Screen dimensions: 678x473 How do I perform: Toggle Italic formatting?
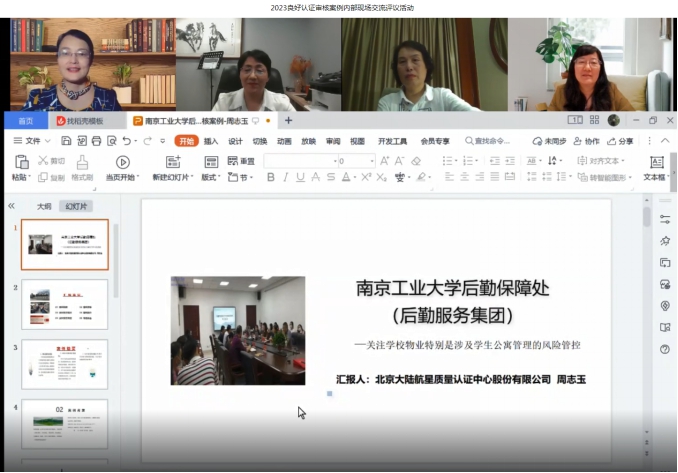click(x=286, y=178)
